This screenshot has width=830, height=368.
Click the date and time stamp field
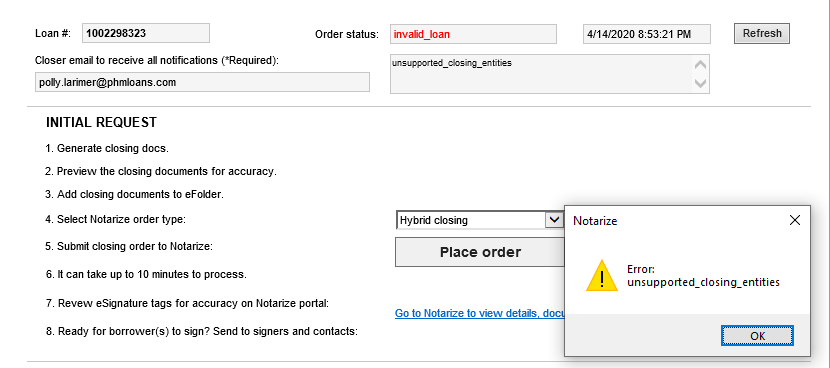646,34
